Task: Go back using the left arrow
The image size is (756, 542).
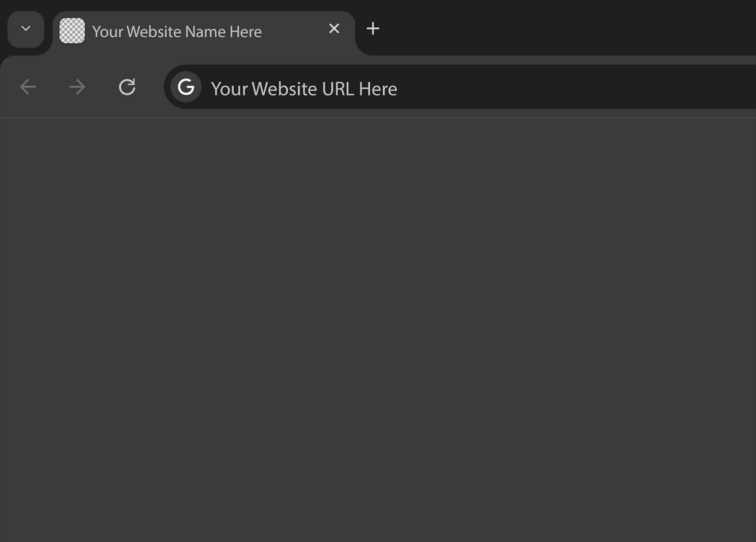Action: pyautogui.click(x=28, y=87)
